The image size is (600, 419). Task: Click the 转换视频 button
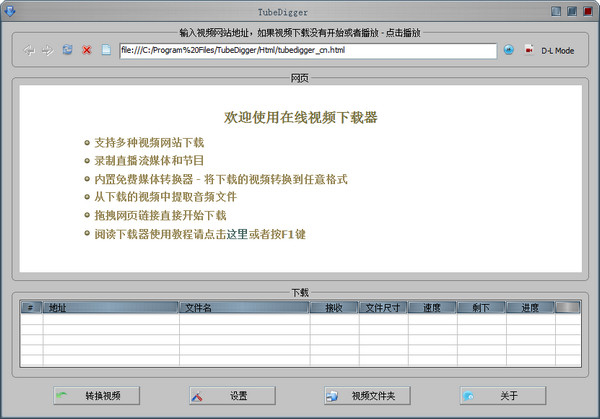click(x=96, y=395)
